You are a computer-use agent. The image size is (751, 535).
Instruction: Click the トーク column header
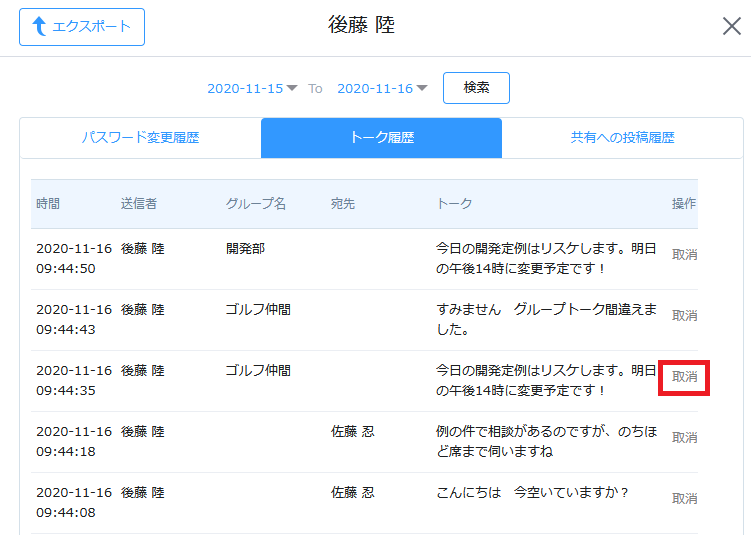pyautogui.click(x=454, y=204)
